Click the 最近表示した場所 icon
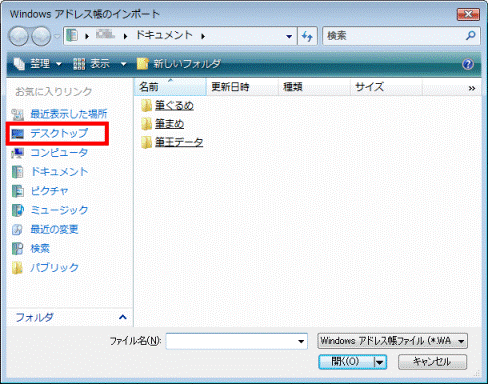The image size is (488, 384). tap(17, 114)
